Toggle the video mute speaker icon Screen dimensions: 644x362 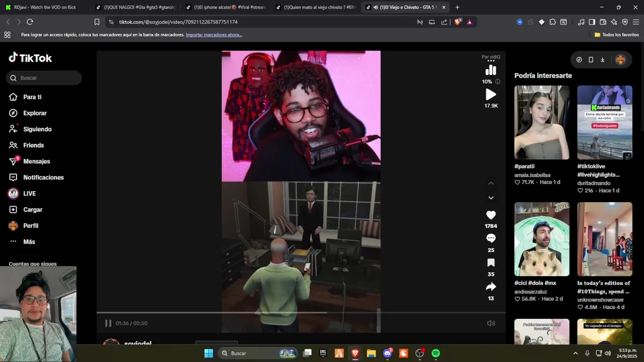pos(491,323)
